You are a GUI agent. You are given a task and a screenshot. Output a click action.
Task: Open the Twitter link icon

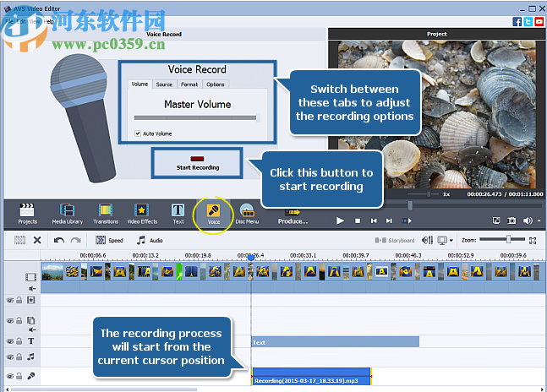(528, 22)
